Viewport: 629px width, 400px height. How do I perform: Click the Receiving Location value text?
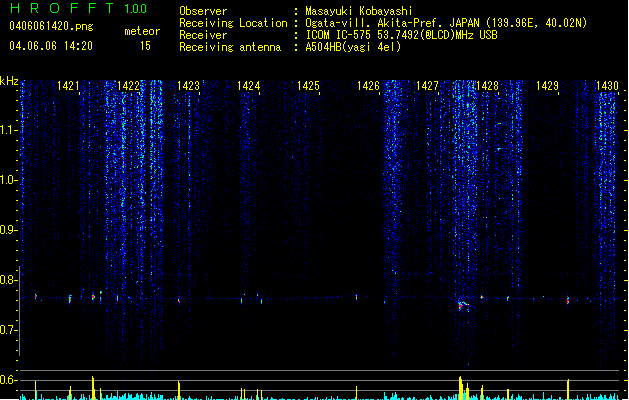click(446, 23)
